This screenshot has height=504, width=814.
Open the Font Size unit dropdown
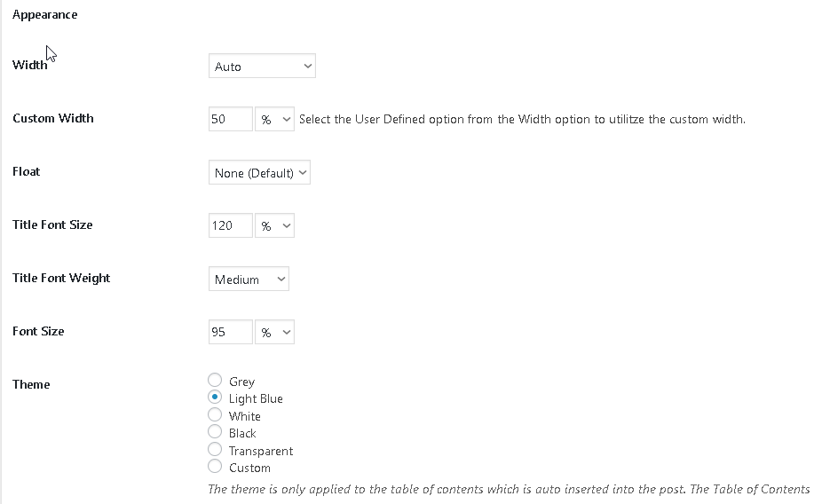(x=274, y=332)
